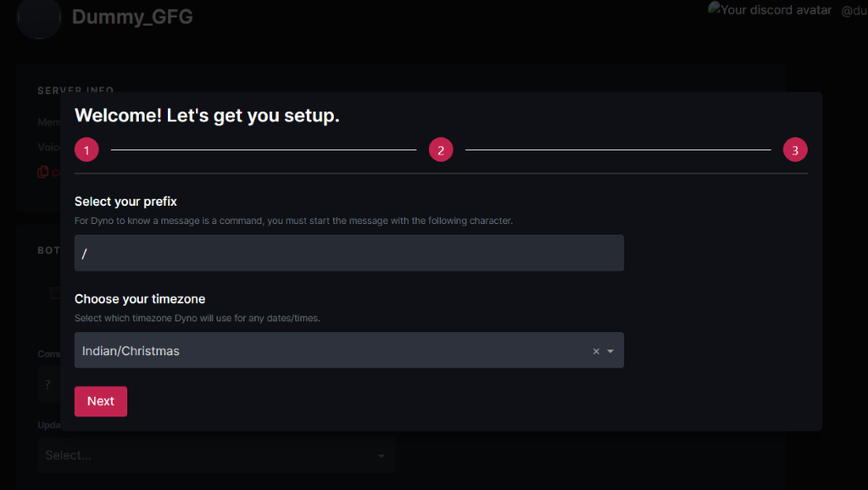Viewport: 868px width, 490px height.
Task: Click the progress line between steps 1 and 2
Action: [264, 150]
